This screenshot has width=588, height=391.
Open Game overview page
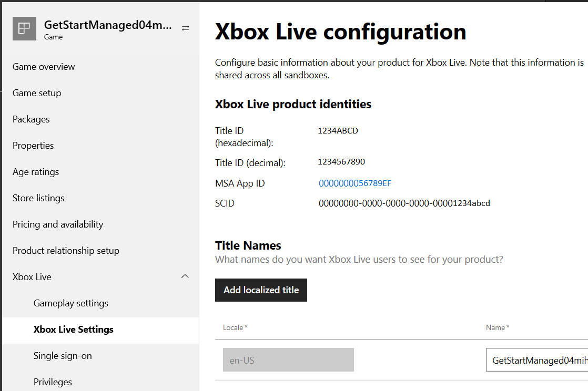44,67
